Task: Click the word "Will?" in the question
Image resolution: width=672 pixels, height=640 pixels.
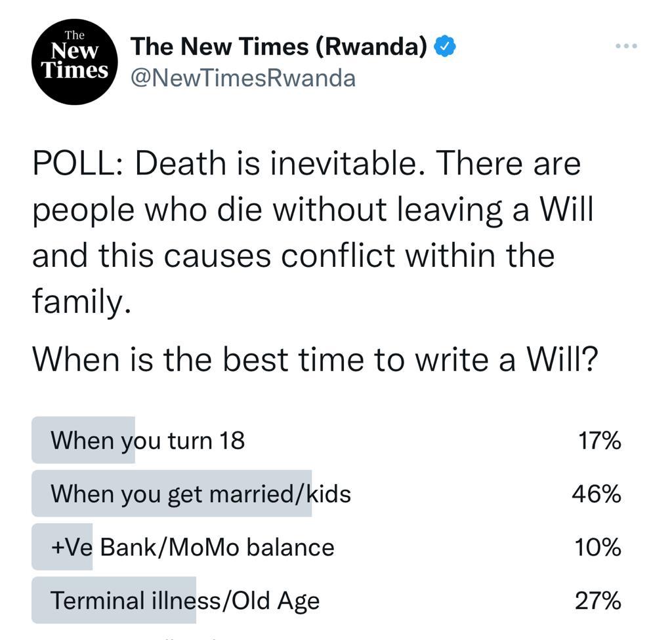Action: (563, 359)
